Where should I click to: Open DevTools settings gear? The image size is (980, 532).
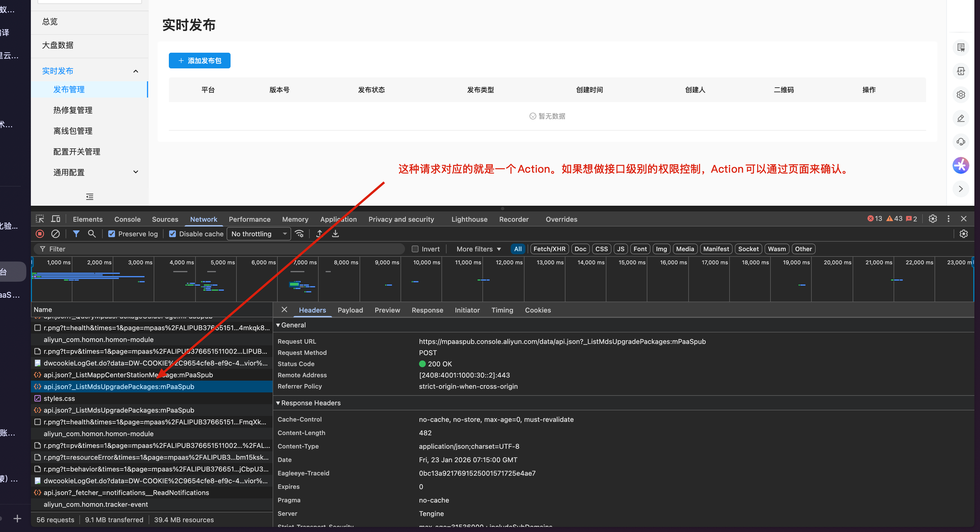pos(932,219)
